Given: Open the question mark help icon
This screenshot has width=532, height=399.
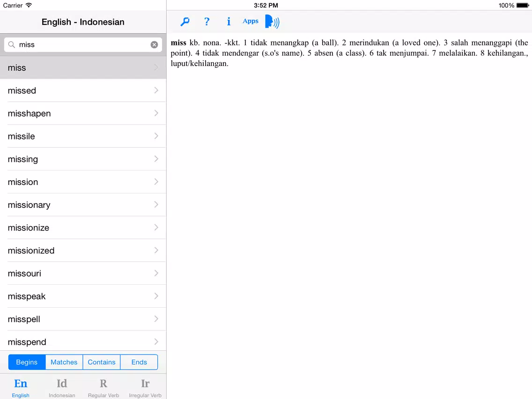Looking at the screenshot, I should pos(207,22).
